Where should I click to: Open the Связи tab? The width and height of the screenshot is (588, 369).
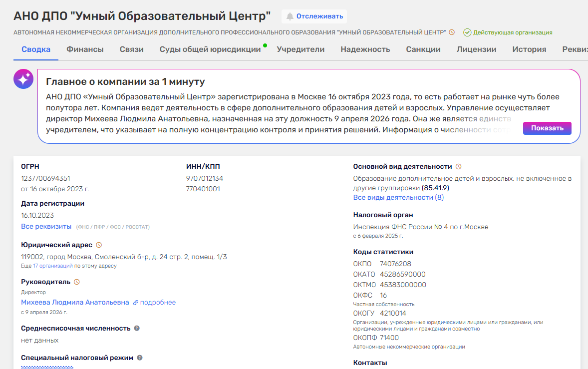point(132,49)
